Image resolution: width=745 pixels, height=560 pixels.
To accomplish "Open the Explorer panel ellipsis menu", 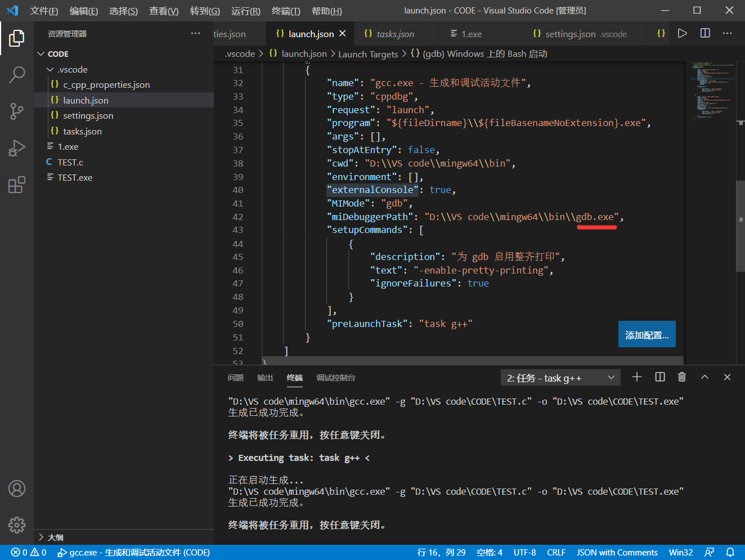I will click(195, 33).
